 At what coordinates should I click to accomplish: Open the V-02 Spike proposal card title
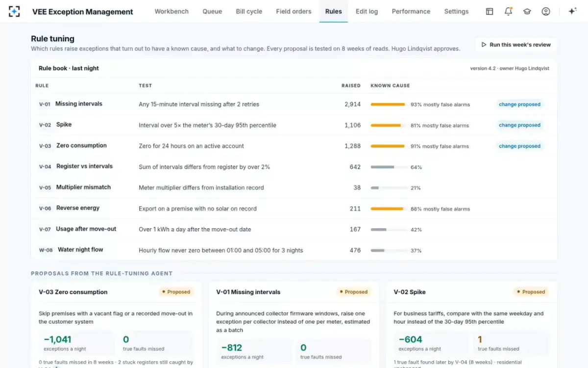pos(410,292)
